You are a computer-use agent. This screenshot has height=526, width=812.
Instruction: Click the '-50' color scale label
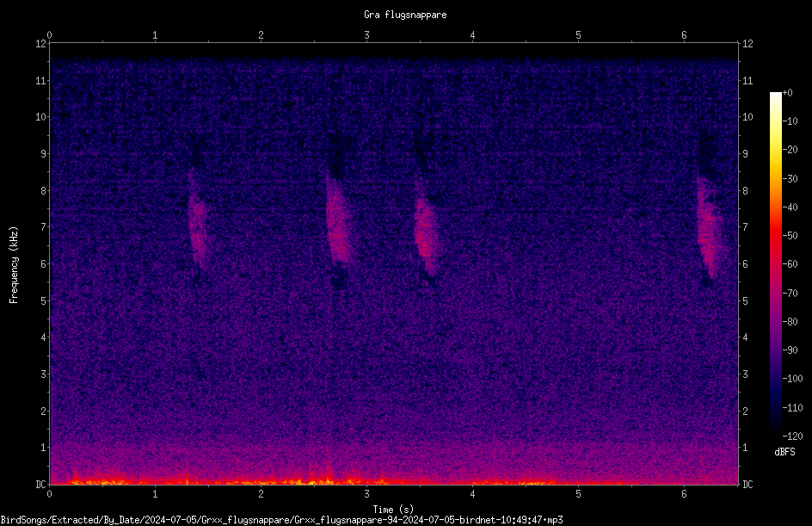click(x=790, y=236)
